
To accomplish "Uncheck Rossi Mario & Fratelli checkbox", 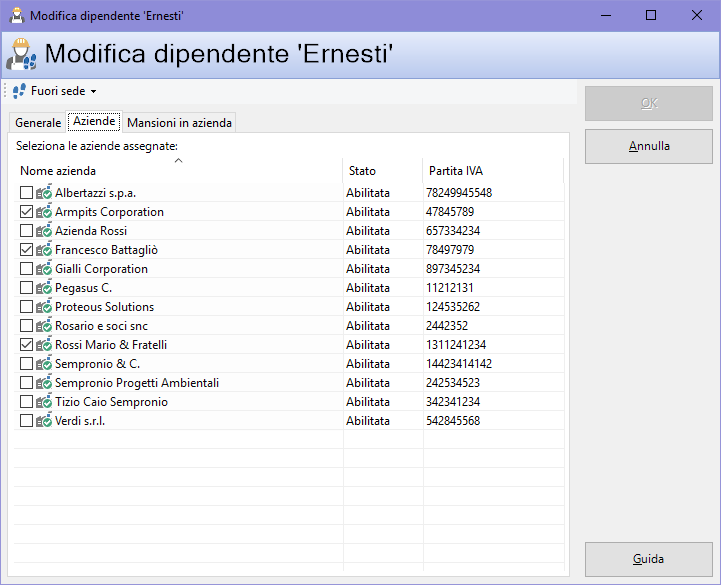I will click(26, 345).
